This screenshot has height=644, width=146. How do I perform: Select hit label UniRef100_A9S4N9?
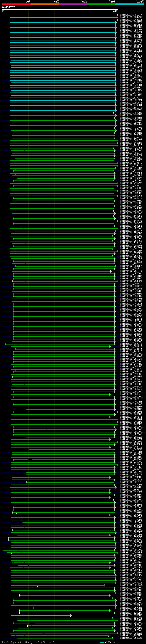coord(131,80)
